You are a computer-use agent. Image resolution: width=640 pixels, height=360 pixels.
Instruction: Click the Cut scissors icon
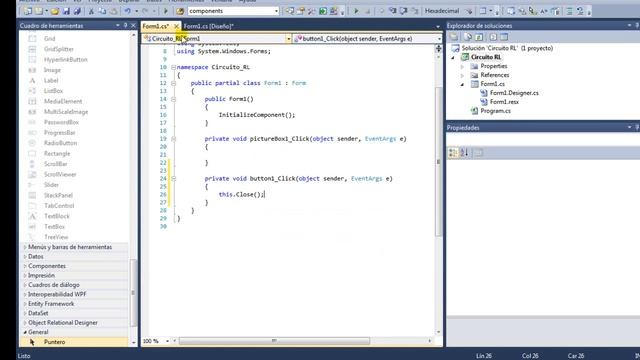coord(91,11)
